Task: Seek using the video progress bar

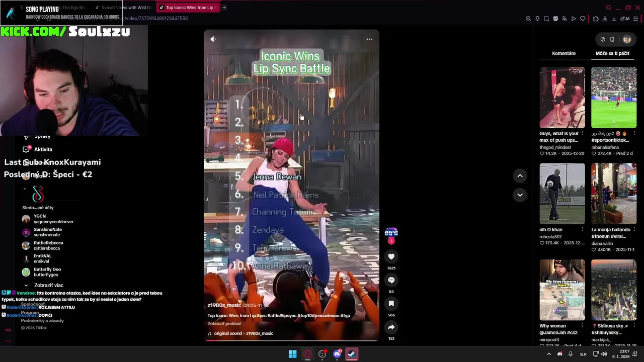Action: pos(291,340)
